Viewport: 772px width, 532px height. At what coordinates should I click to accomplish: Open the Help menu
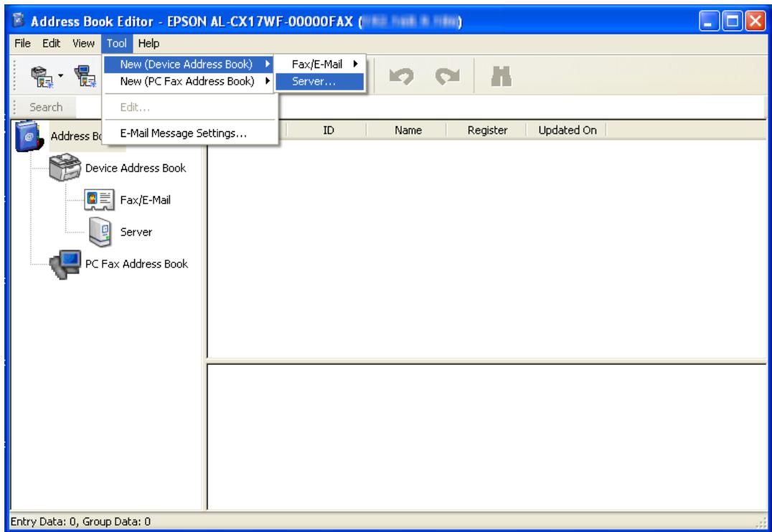[x=149, y=43]
